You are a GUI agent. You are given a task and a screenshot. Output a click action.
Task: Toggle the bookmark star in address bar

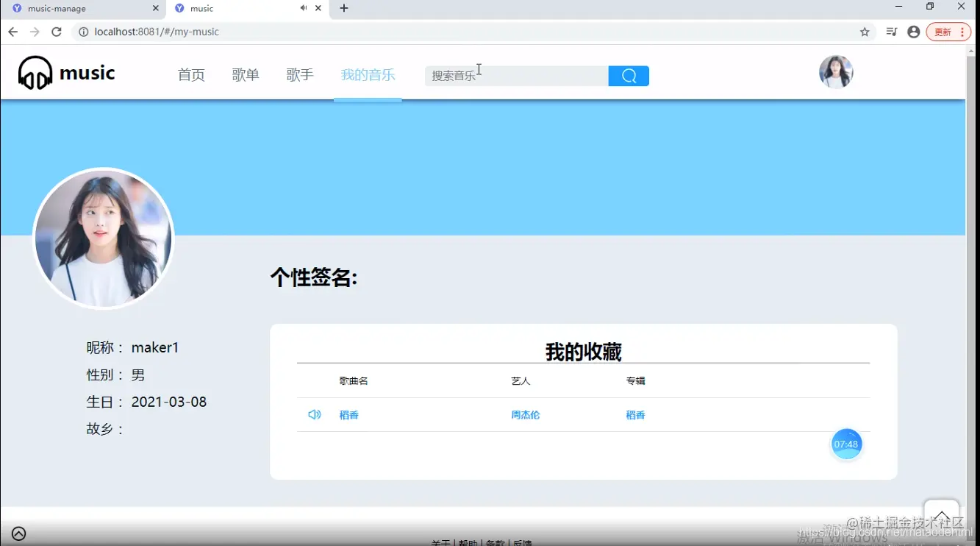pos(865,32)
